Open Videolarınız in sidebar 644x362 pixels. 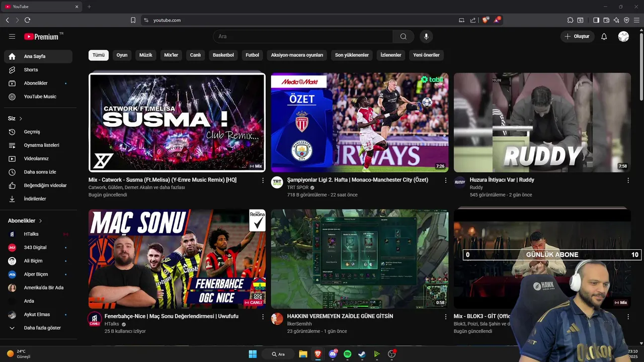click(38, 158)
